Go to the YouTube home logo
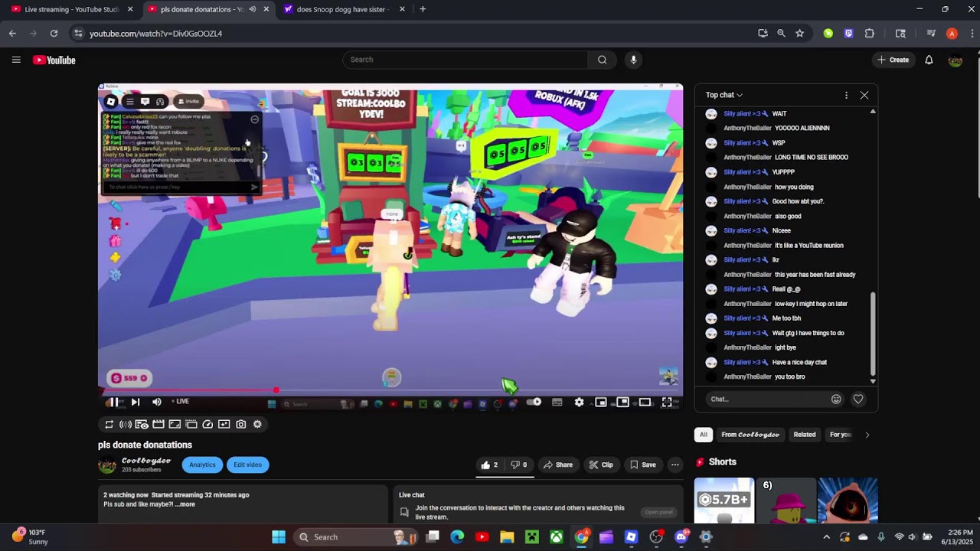Image resolution: width=980 pixels, height=551 pixels. [54, 60]
